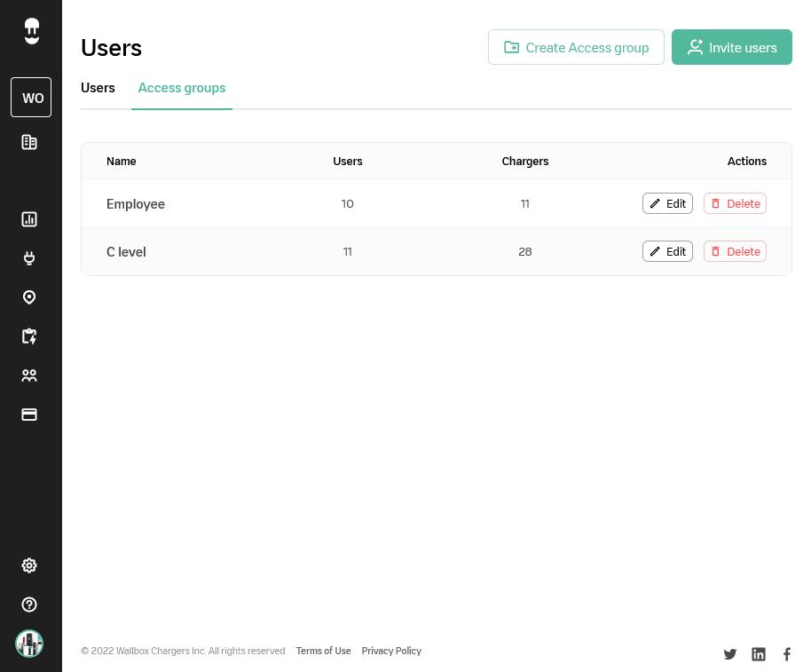Open the organizations list icon in sidebar
The image size is (811, 672).
pyautogui.click(x=29, y=142)
